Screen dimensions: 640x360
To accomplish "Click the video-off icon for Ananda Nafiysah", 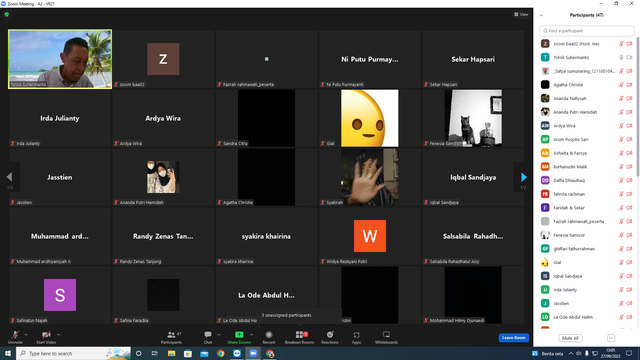I will pos(629,98).
